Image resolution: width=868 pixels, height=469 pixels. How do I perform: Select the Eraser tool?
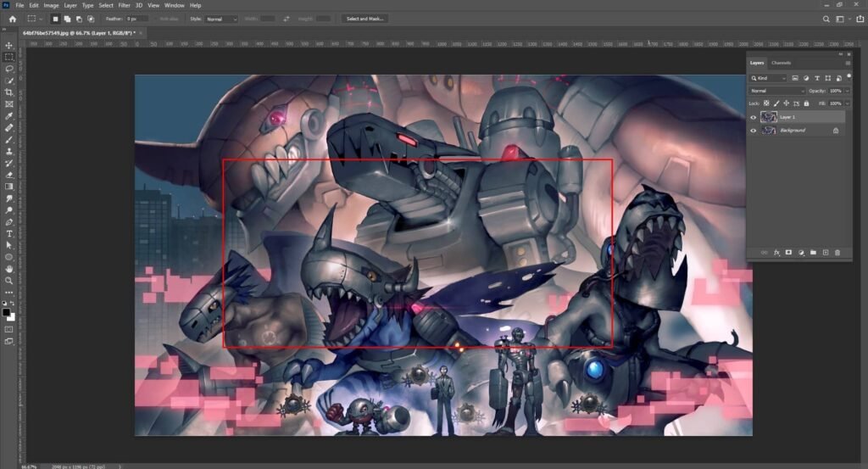tap(8, 175)
